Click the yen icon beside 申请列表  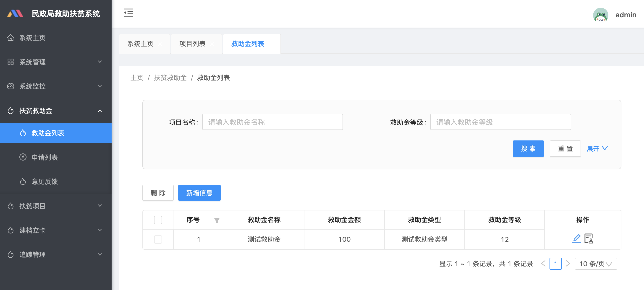pyautogui.click(x=23, y=157)
